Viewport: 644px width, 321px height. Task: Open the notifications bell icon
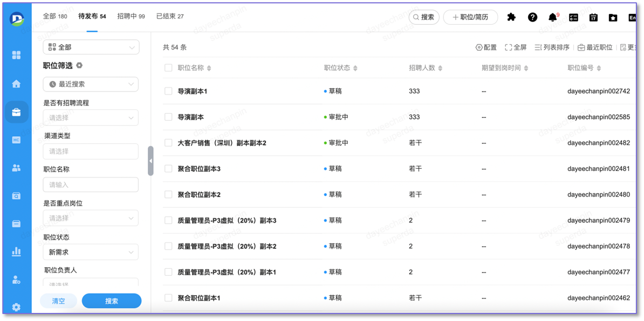point(553,17)
